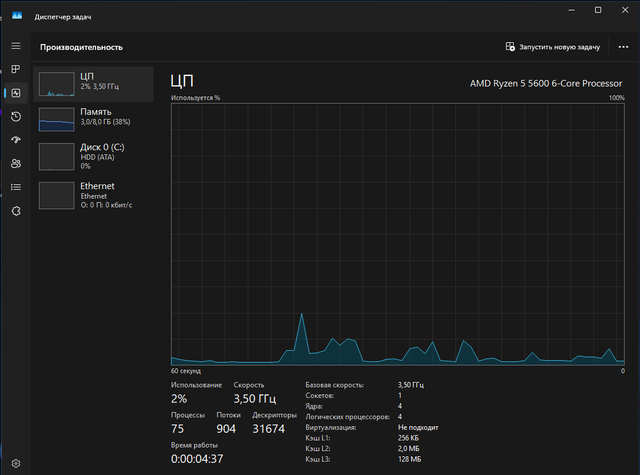
Task: Click the ЦП mini graph thumbnail
Action: [x=56, y=84]
